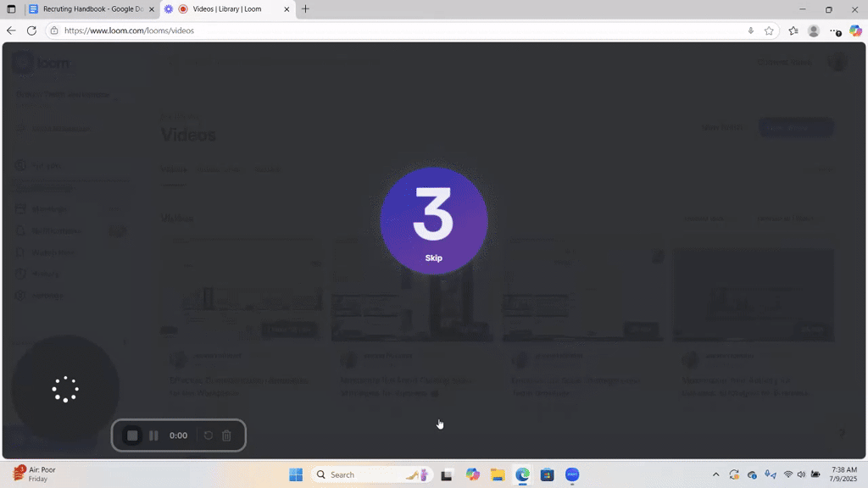This screenshot has height=488, width=868.
Task: Select the Videos Library Loom tab
Action: coord(227,8)
